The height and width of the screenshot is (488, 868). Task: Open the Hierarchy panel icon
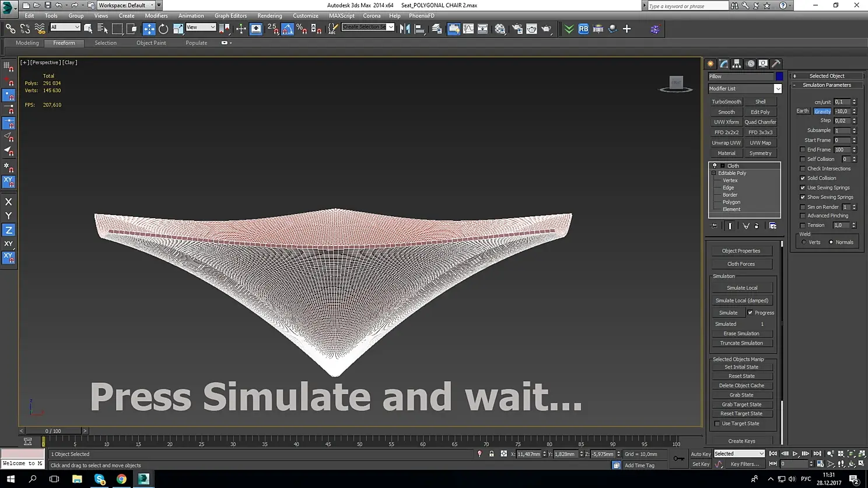(737, 64)
